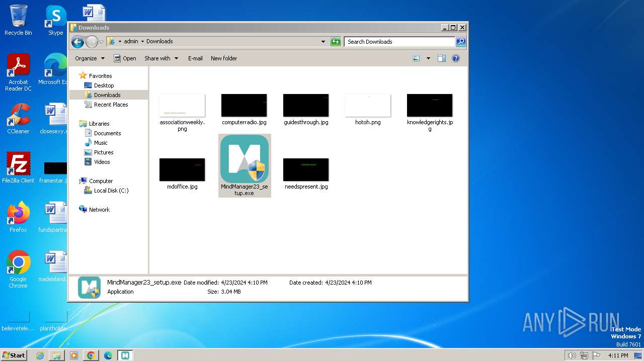Viewport: 644px width, 362px height.
Task: Select closesexy Word document on desktop
Action: coord(54,119)
